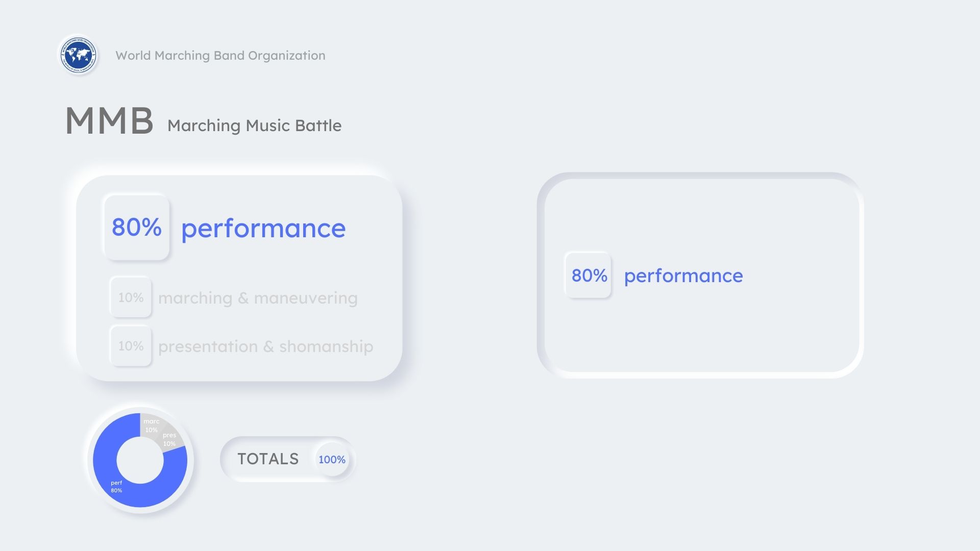Click the TOTALS label
This screenshot has width=980, height=551.
coord(268,459)
